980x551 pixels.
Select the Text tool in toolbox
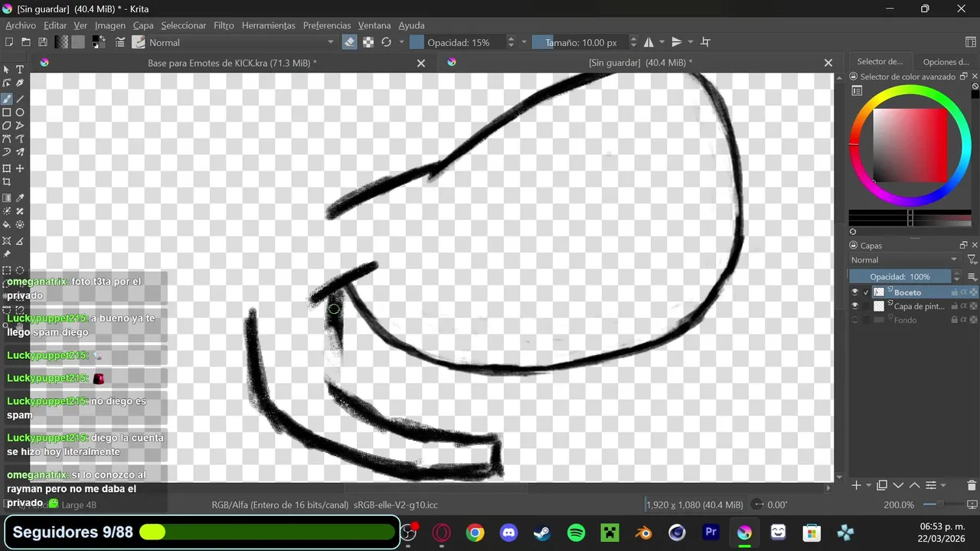tap(20, 70)
